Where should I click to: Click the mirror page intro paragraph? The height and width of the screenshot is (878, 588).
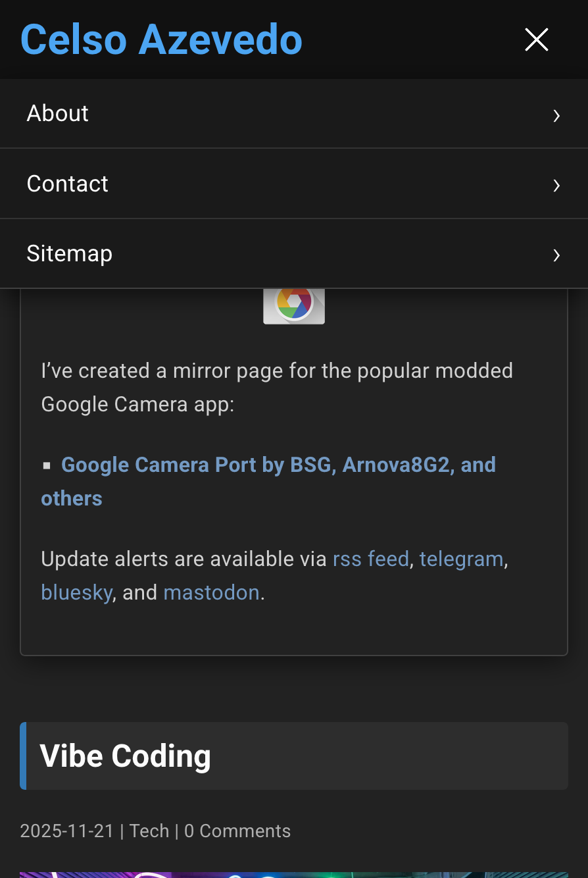[x=276, y=387]
